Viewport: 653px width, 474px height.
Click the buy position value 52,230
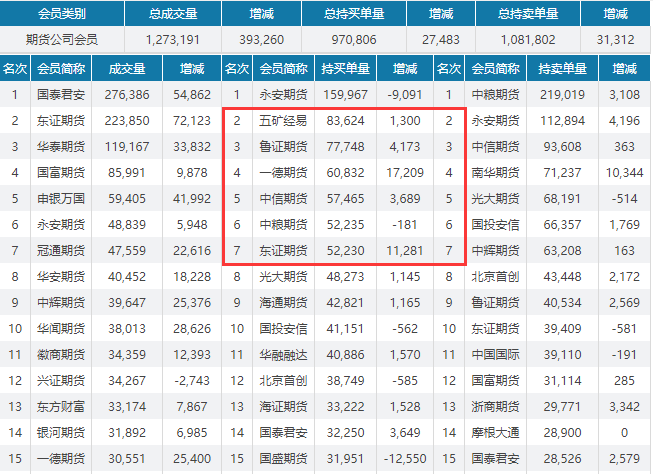(346, 251)
